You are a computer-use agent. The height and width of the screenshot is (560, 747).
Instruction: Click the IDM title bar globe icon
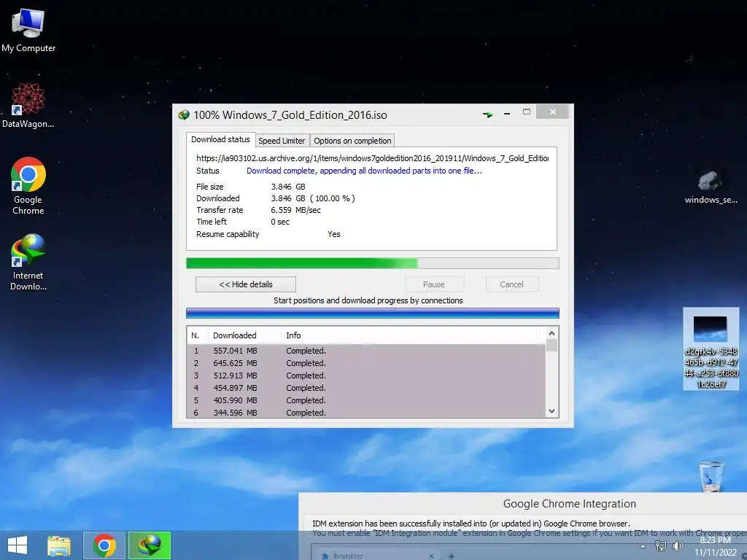pos(184,114)
